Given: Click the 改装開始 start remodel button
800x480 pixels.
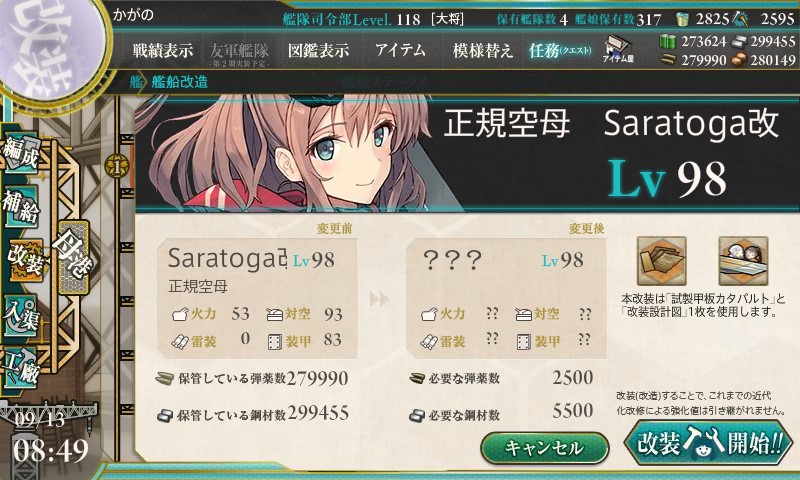Looking at the screenshot, I should (x=709, y=443).
